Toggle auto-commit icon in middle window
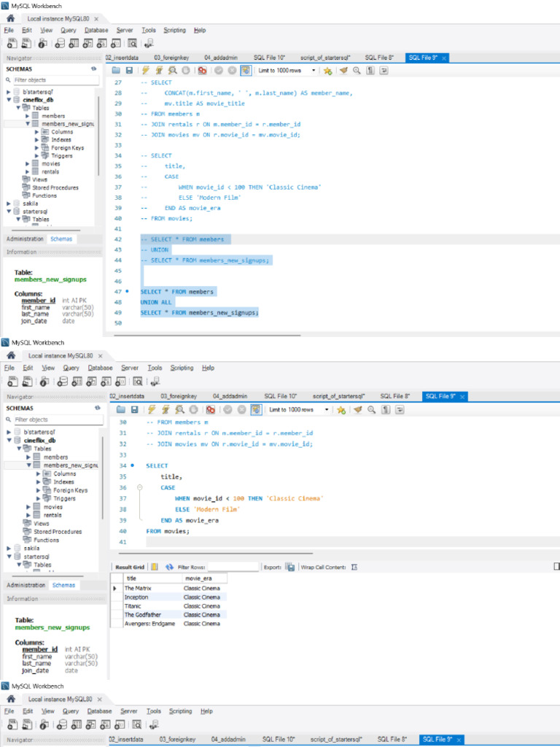This screenshot has width=560, height=747. click(x=256, y=410)
